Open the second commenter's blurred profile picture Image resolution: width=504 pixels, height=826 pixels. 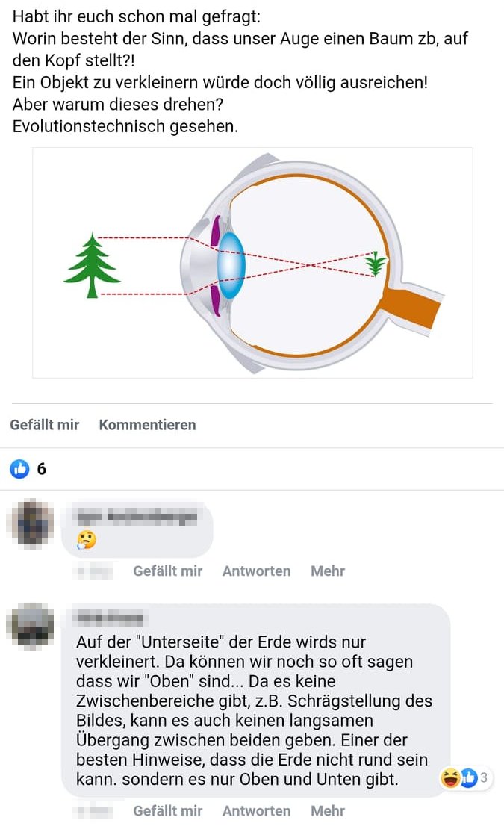pyautogui.click(x=31, y=626)
